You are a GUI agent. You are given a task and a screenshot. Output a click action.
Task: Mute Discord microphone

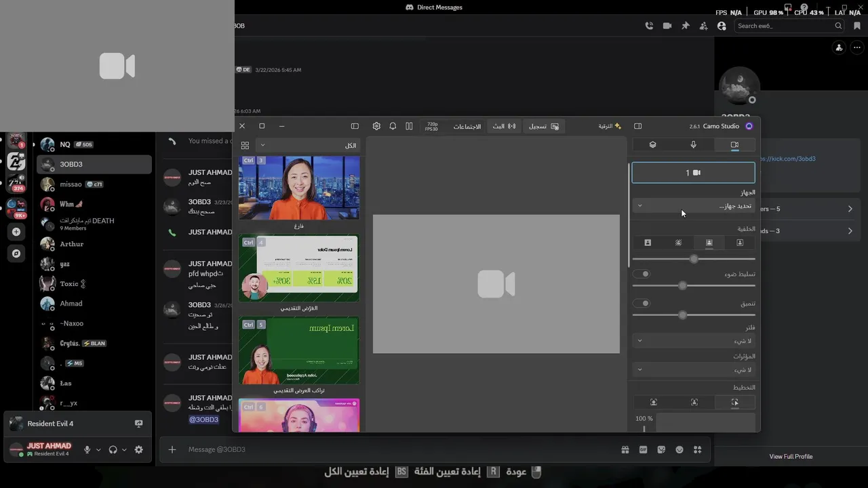click(x=87, y=449)
